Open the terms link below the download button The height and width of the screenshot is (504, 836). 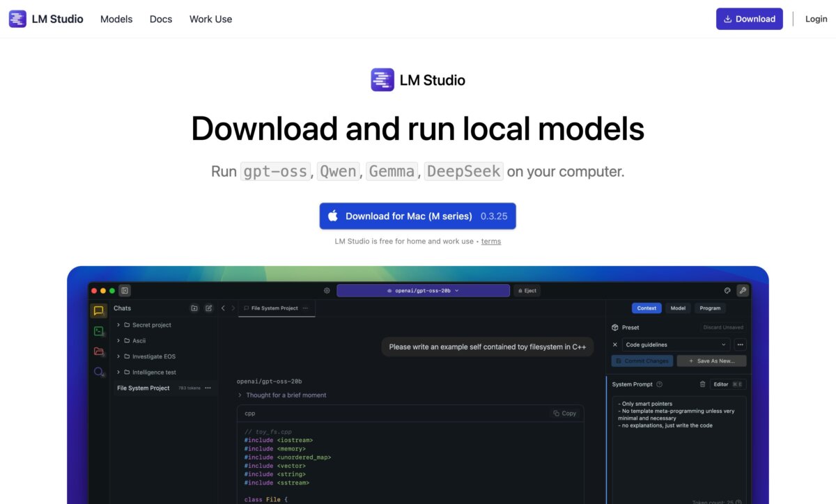490,241
